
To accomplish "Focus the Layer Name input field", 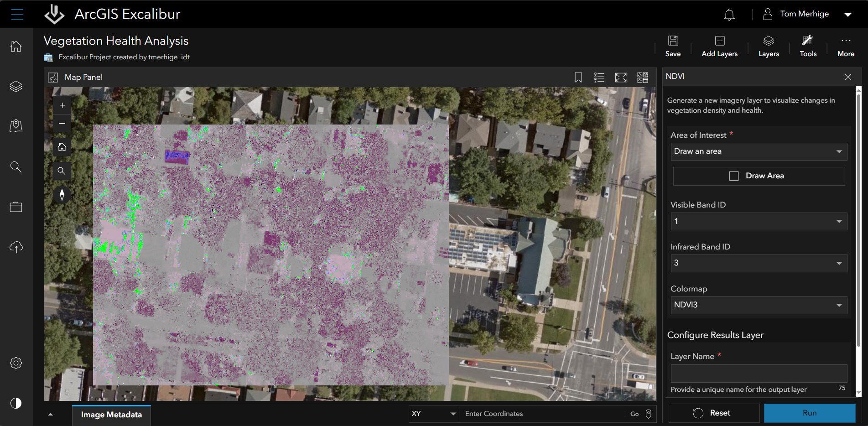I will [759, 374].
